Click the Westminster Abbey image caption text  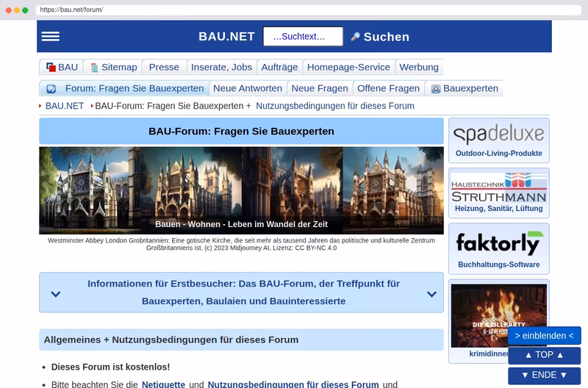coord(241,244)
